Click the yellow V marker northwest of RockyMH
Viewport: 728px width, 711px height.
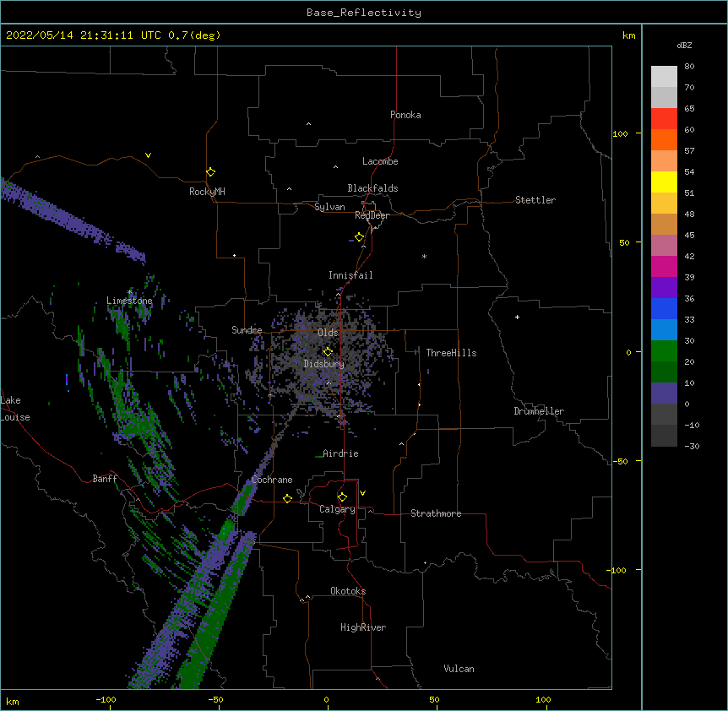(148, 155)
